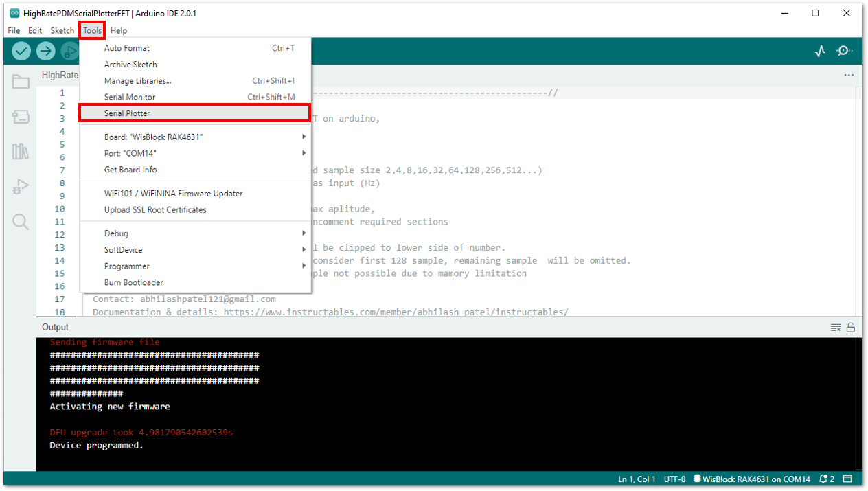
Task: Expand the Programmer submenu
Action: pos(196,266)
